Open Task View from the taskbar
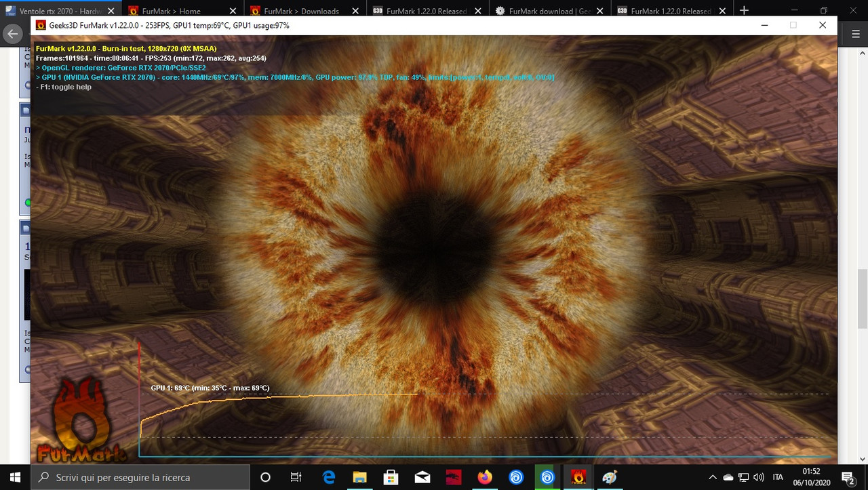Image resolution: width=868 pixels, height=490 pixels. [x=296, y=477]
